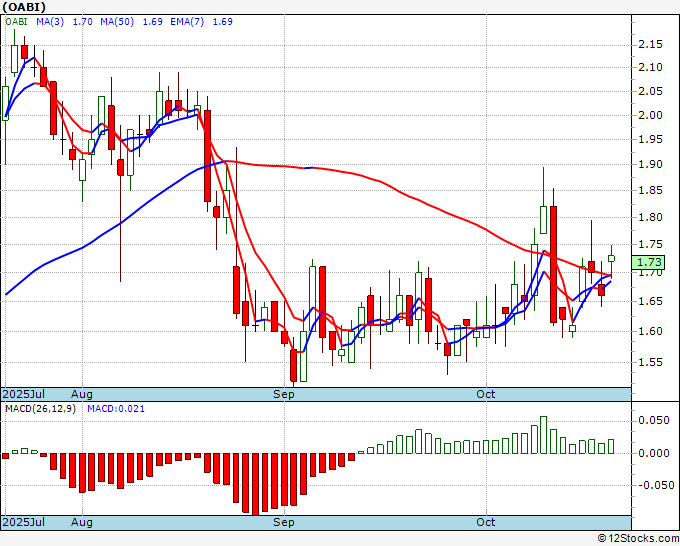Click the 1.80 price axis label
Image resolution: width=680 pixels, height=546 pixels.
(x=650, y=217)
